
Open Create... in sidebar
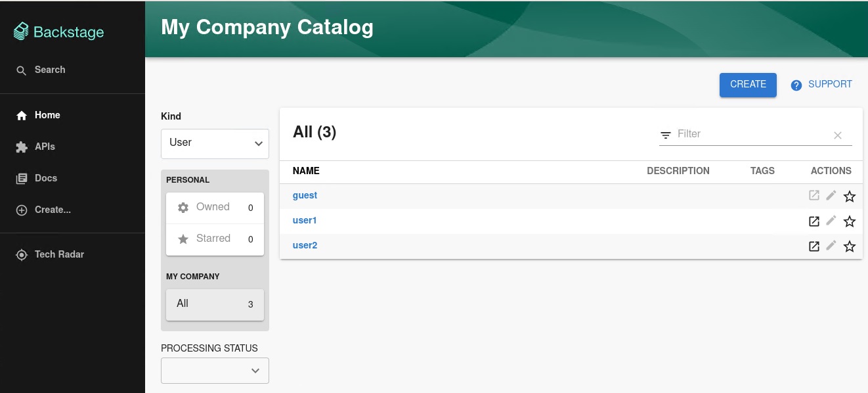(43, 210)
